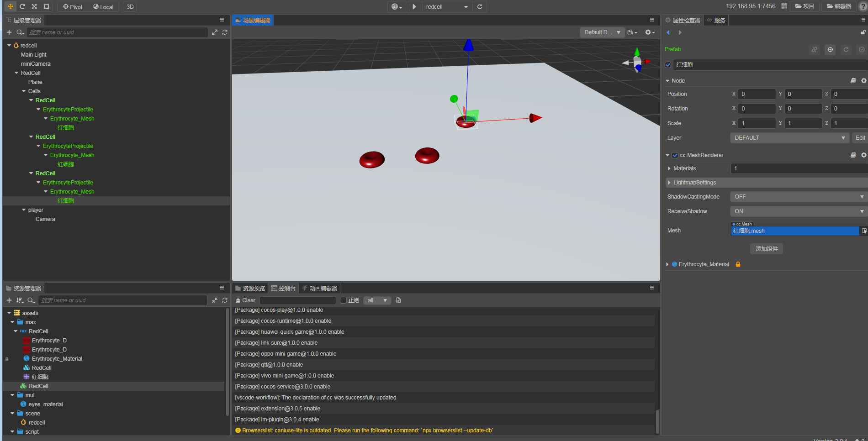Select eyes_material in the assets panel
This screenshot has height=441, width=868.
pyautogui.click(x=46, y=404)
